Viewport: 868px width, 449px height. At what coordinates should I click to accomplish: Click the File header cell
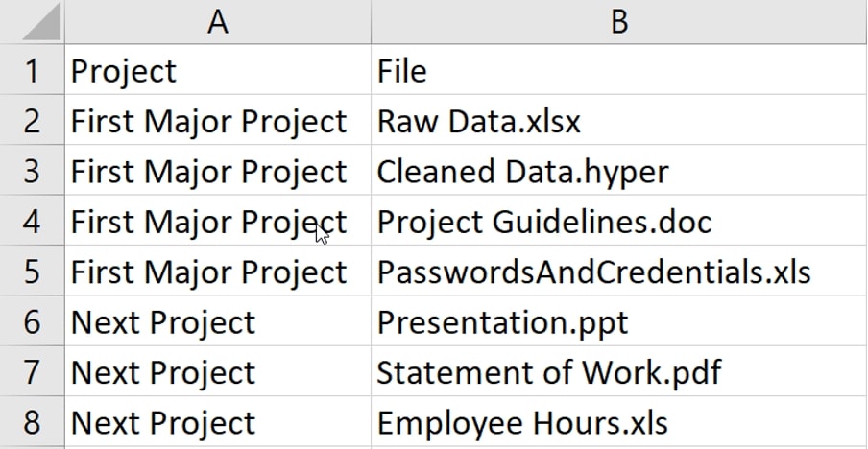(619, 69)
